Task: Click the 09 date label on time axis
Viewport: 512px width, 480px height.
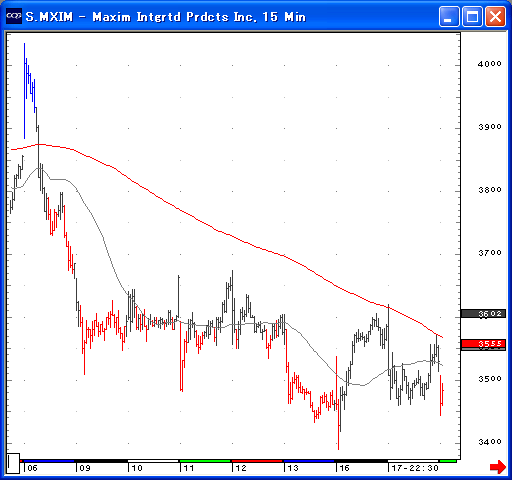Action: point(85,468)
